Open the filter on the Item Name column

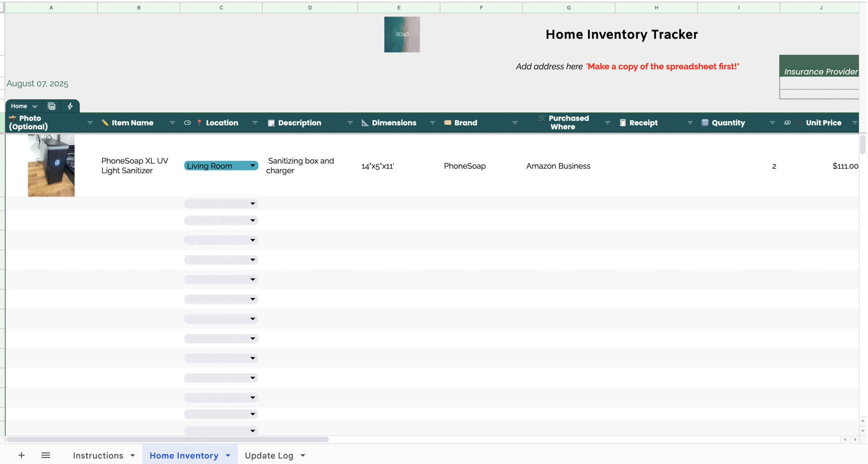(172, 123)
